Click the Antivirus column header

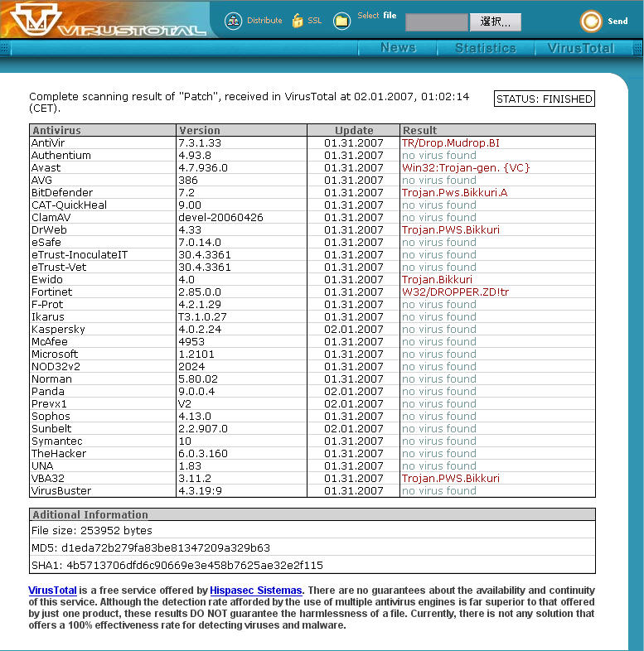(x=103, y=130)
